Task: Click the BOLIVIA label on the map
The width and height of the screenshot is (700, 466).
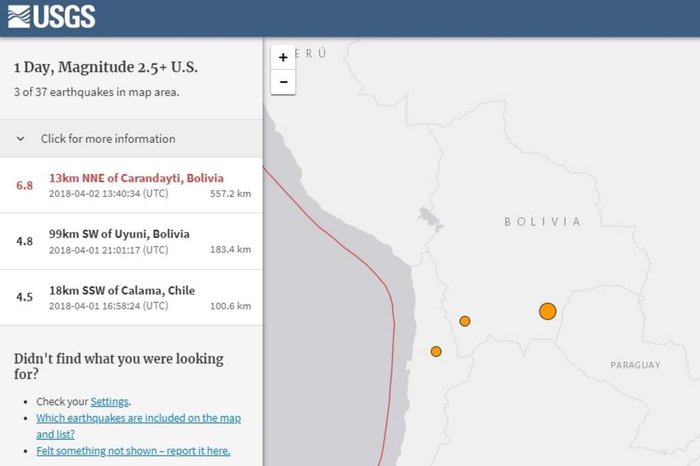Action: click(x=542, y=222)
